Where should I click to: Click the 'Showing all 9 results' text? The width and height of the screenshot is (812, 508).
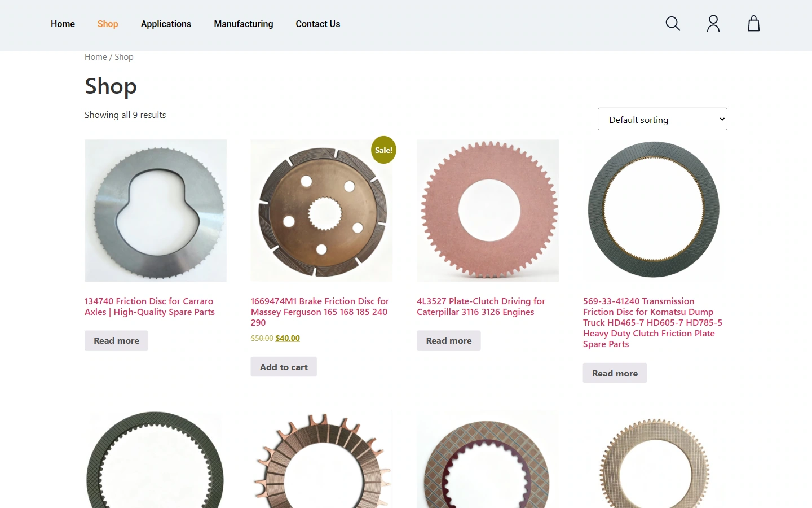pos(125,115)
